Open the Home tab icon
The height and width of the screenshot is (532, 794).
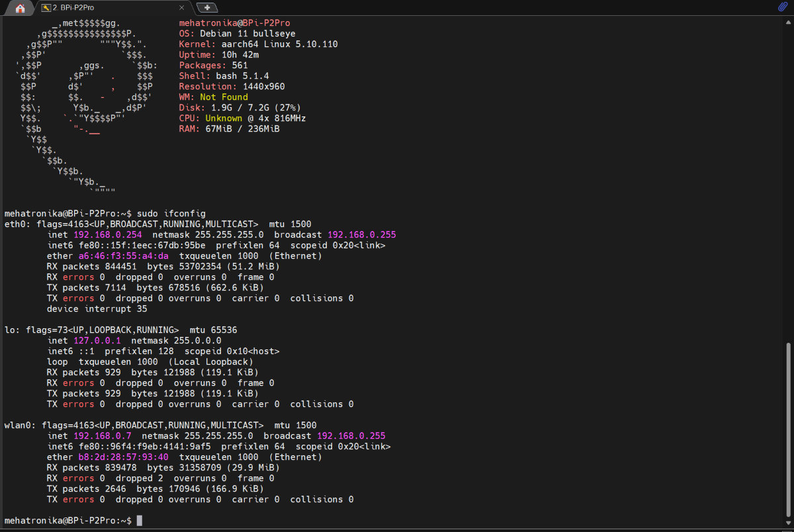[20, 8]
